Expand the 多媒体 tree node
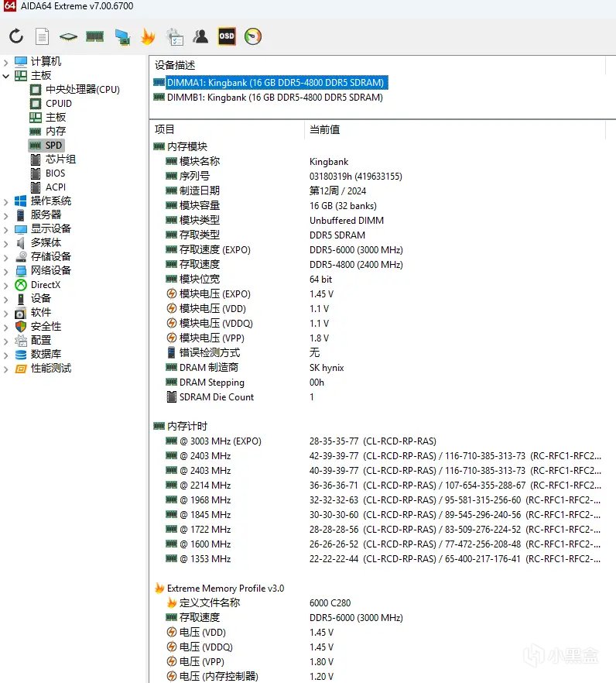The height and width of the screenshot is (683, 616). pyautogui.click(x=5, y=243)
